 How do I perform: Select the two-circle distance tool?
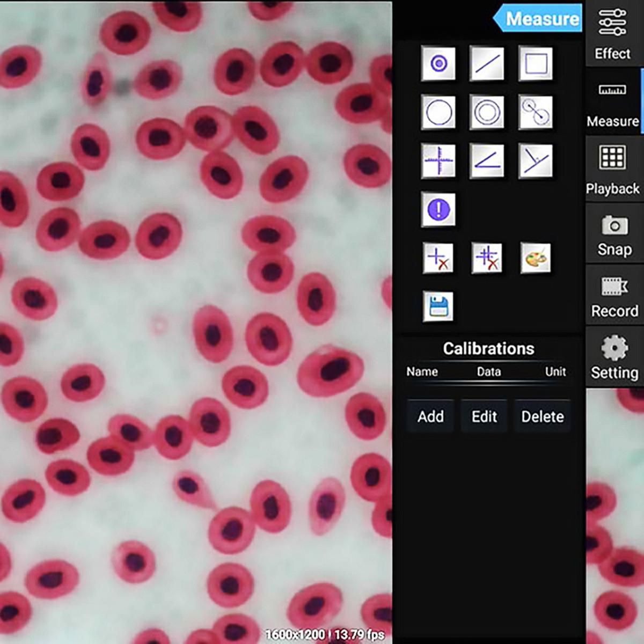pos(536,113)
